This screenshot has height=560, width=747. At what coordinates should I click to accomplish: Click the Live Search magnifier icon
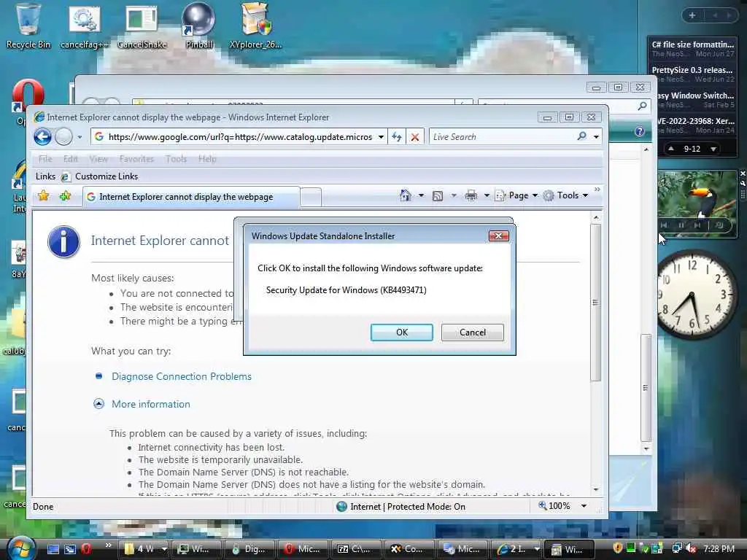point(581,136)
